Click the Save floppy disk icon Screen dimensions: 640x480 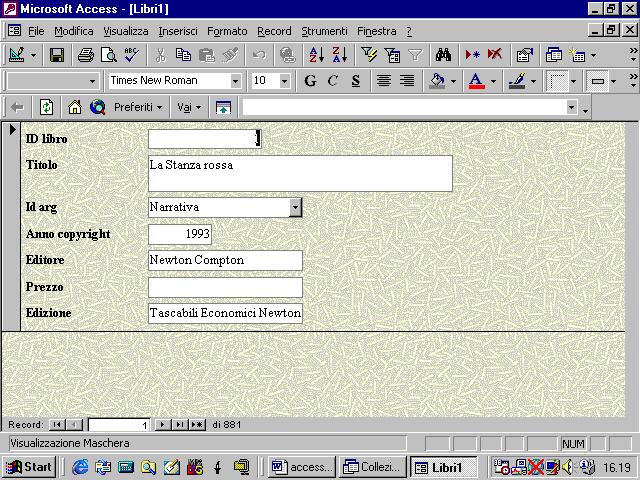pos(57,55)
